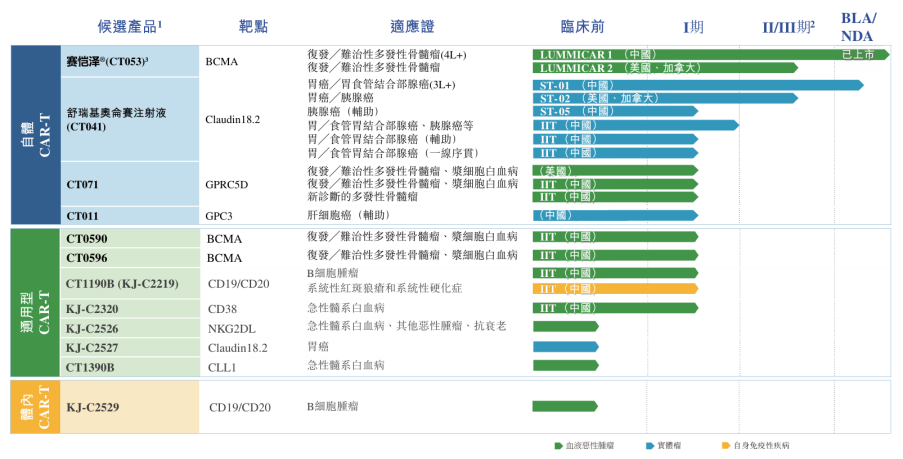Click the blue 實體瘤 legend icon
This screenshot has width=903, height=459.
649,445
